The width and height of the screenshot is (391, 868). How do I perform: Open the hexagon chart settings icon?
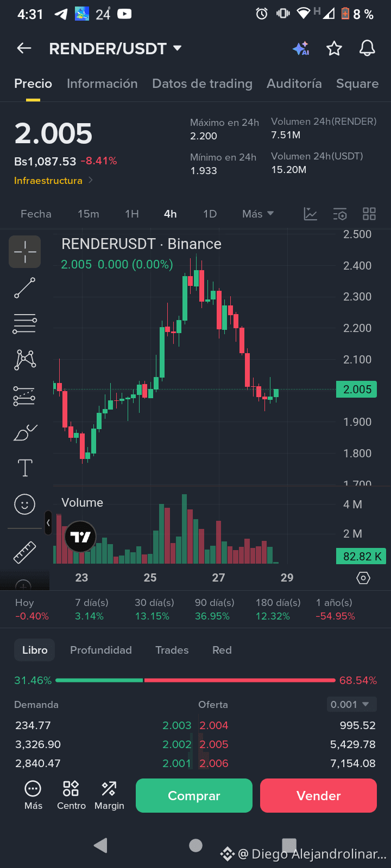click(x=363, y=578)
